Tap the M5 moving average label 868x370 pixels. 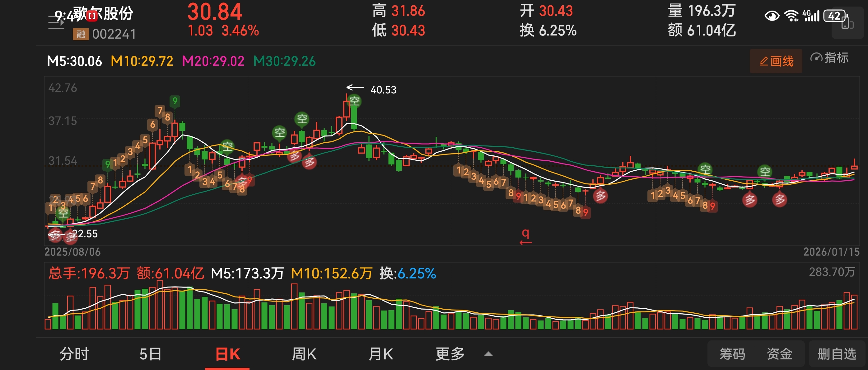74,61
